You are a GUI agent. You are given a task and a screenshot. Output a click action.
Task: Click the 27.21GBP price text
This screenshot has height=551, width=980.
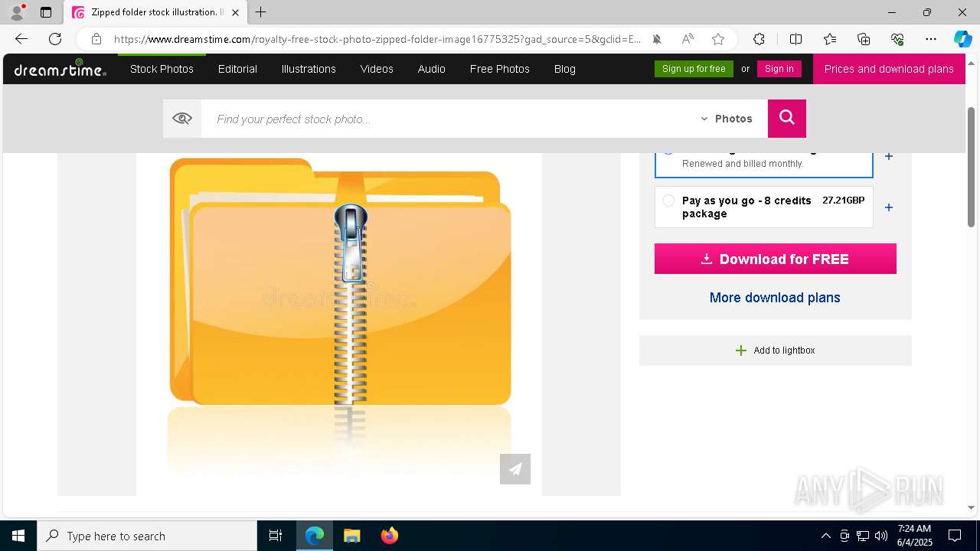tap(843, 201)
